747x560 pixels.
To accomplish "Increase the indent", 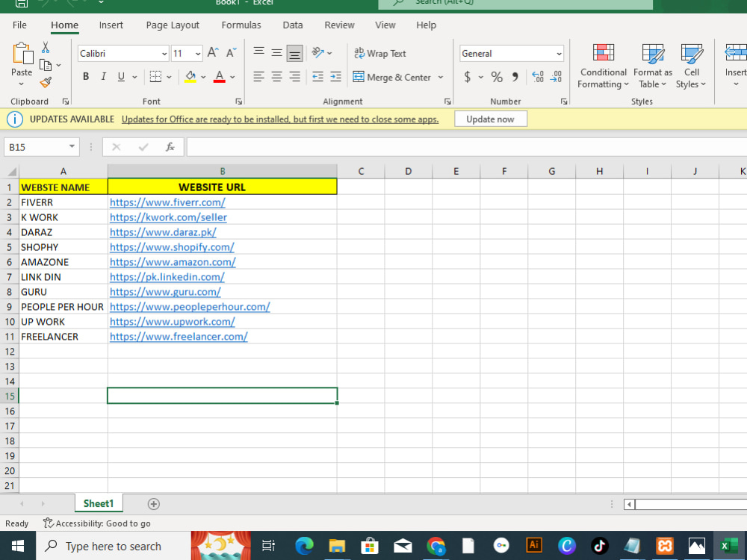I will coord(335,77).
